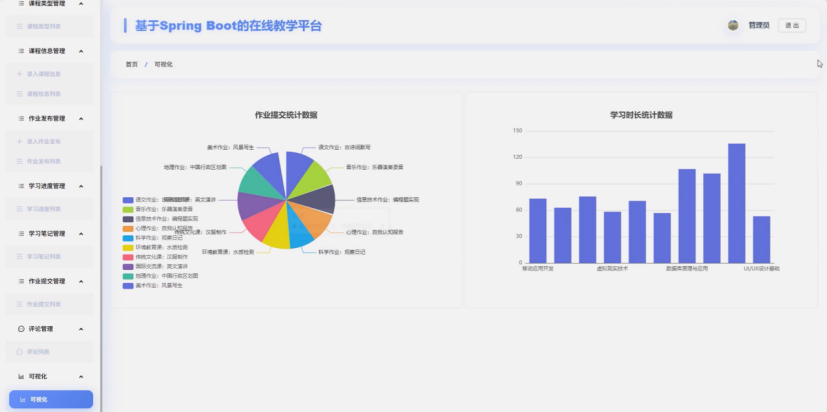Click the list icon beside 学习笔记列表
827x412 pixels.
pos(20,256)
